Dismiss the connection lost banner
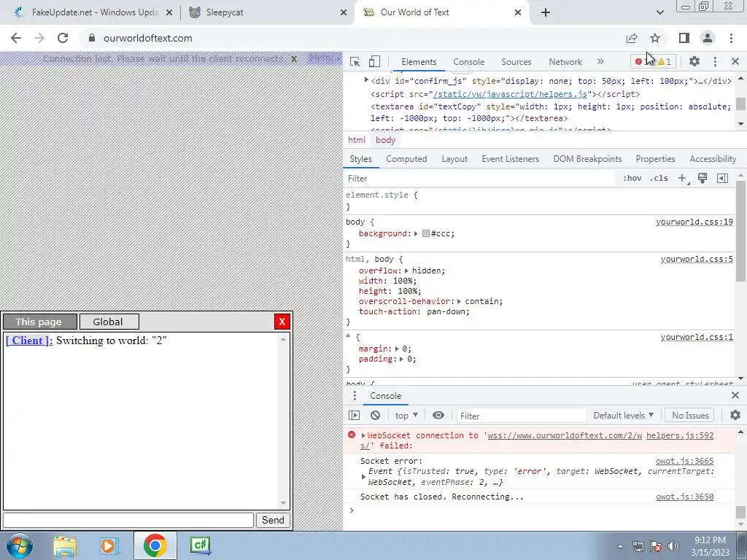Screen dimensions: 747x560 (x=294, y=59)
